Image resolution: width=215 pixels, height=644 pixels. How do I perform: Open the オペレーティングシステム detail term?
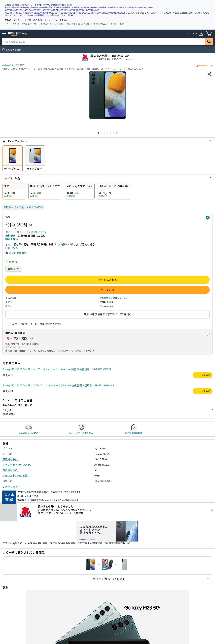click(18, 465)
